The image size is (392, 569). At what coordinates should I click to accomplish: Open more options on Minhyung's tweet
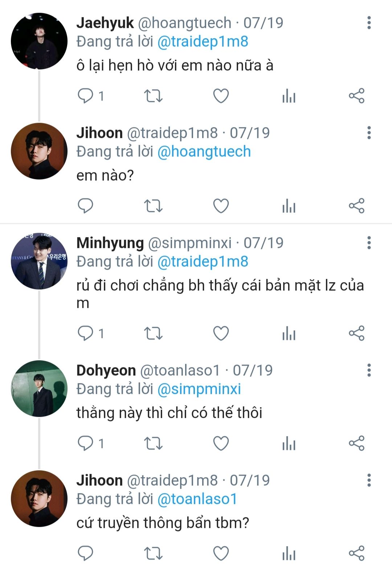coord(369,243)
